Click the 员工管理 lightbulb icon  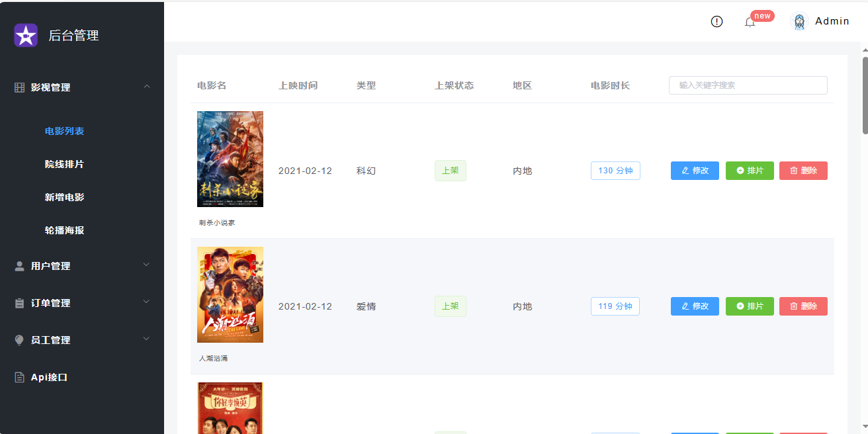tap(19, 340)
